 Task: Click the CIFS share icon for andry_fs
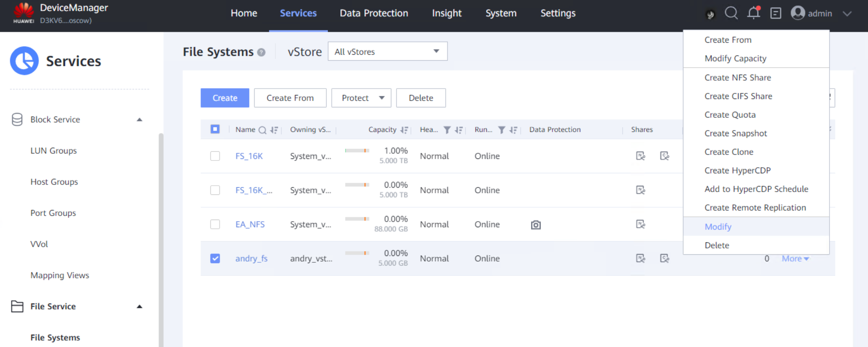[x=664, y=258]
